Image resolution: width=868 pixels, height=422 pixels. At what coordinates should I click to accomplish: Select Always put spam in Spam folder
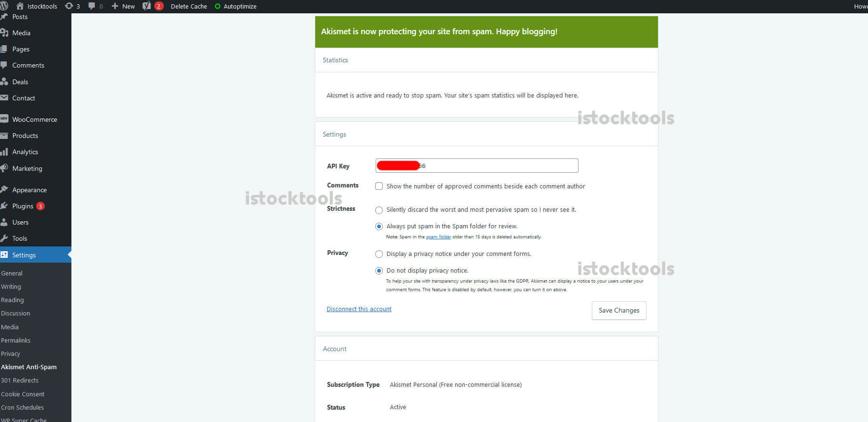click(379, 226)
